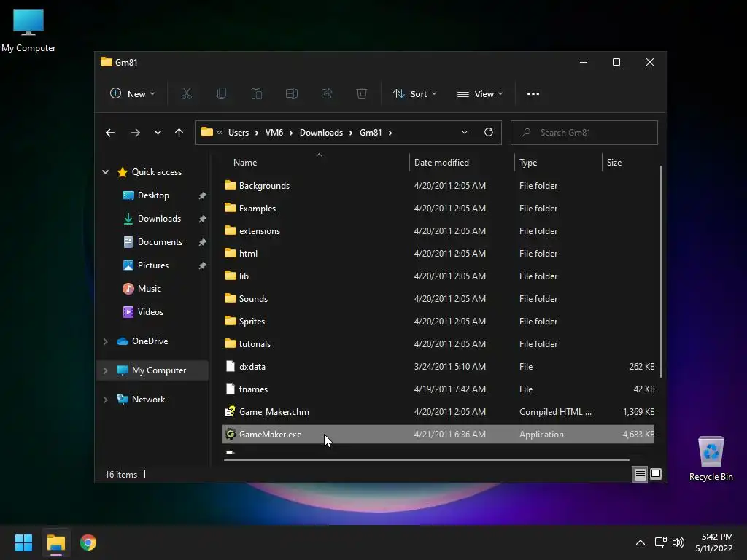This screenshot has height=560, width=747.
Task: Select the Game_Maker.chm help file
Action: click(x=438, y=412)
